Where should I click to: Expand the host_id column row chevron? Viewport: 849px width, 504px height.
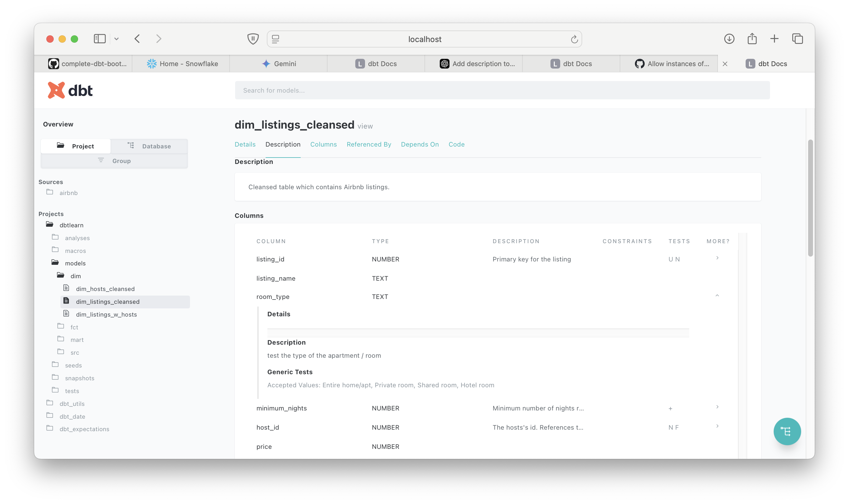(x=717, y=426)
